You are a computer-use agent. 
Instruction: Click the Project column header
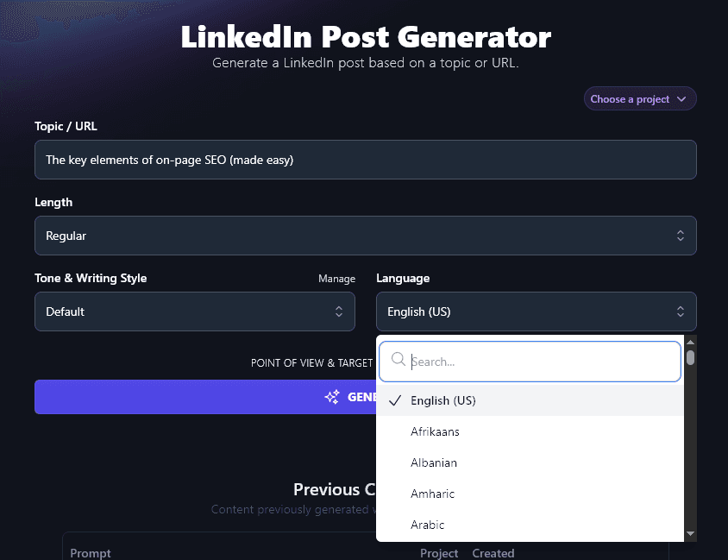click(439, 552)
